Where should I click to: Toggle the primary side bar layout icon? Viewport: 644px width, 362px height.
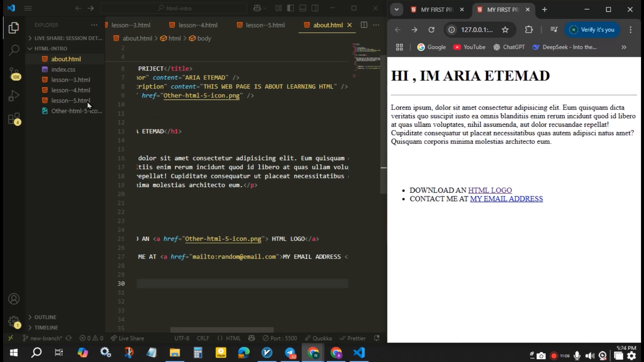click(x=291, y=8)
